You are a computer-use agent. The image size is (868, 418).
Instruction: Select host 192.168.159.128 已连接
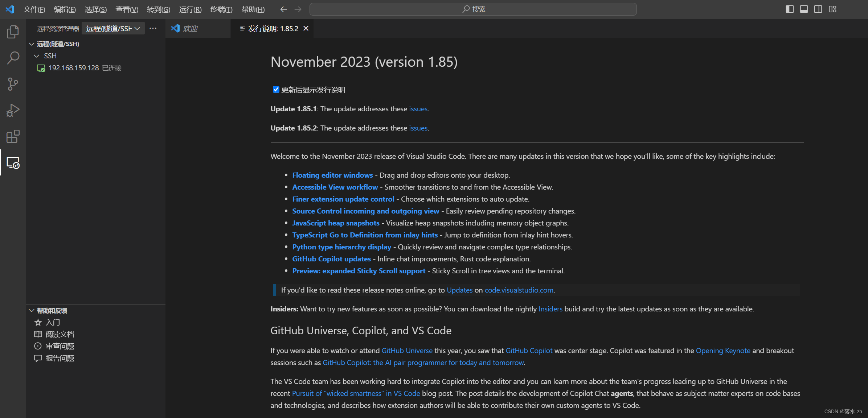(x=96, y=68)
